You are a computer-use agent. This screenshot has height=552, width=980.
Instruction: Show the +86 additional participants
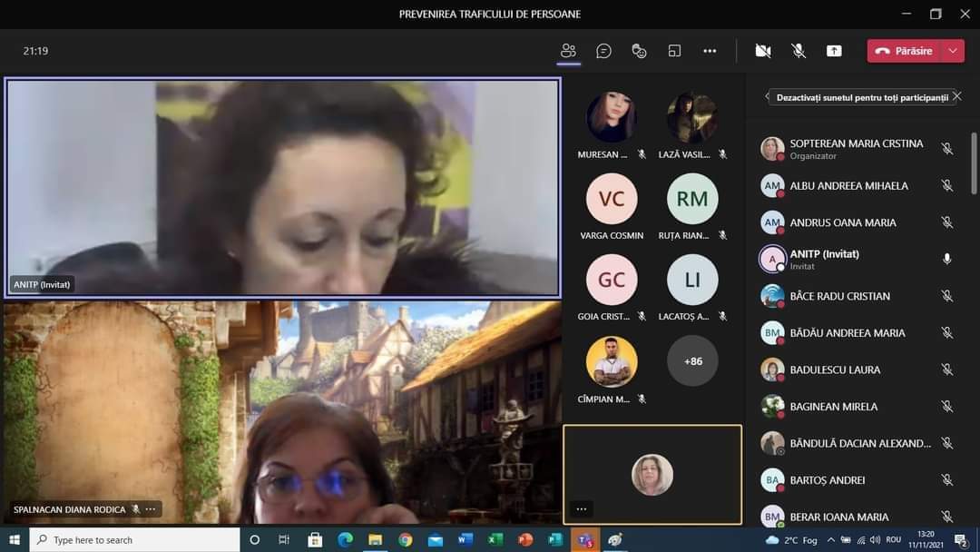[692, 361]
